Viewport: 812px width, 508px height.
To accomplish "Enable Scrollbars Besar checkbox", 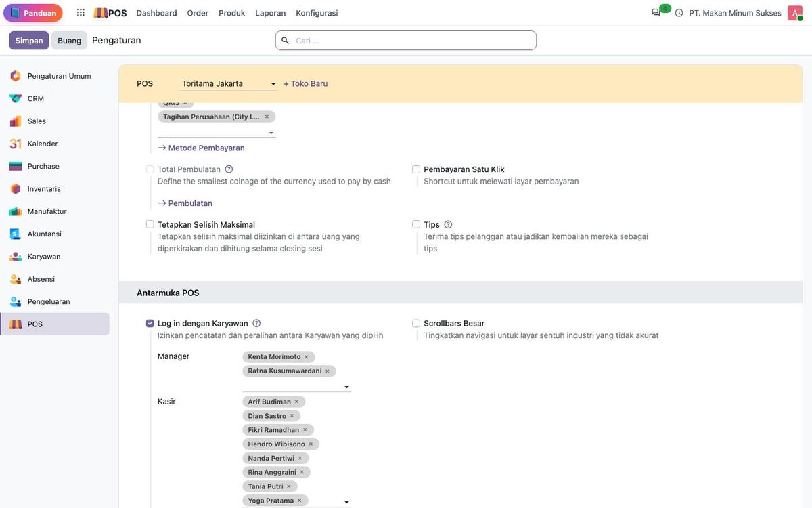I will coord(416,323).
